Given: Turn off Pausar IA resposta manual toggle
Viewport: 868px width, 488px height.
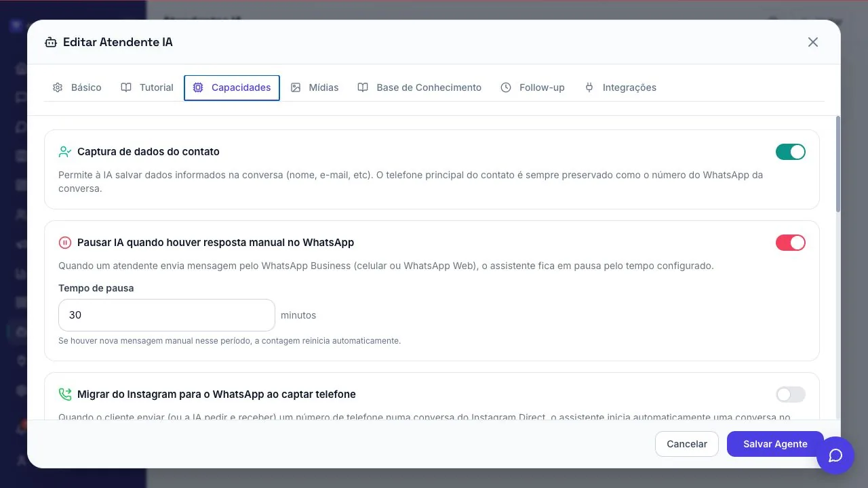Looking at the screenshot, I should tap(791, 243).
